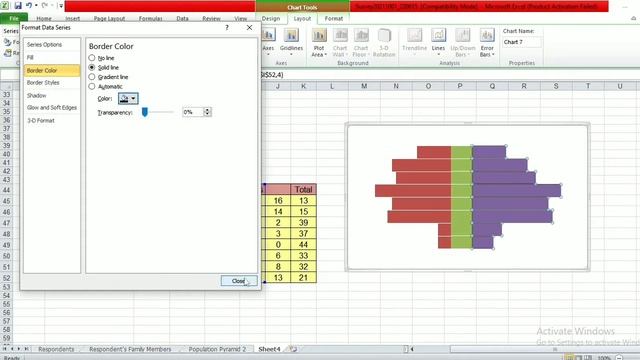
Task: Click the dialog help question mark
Action: tap(227, 27)
